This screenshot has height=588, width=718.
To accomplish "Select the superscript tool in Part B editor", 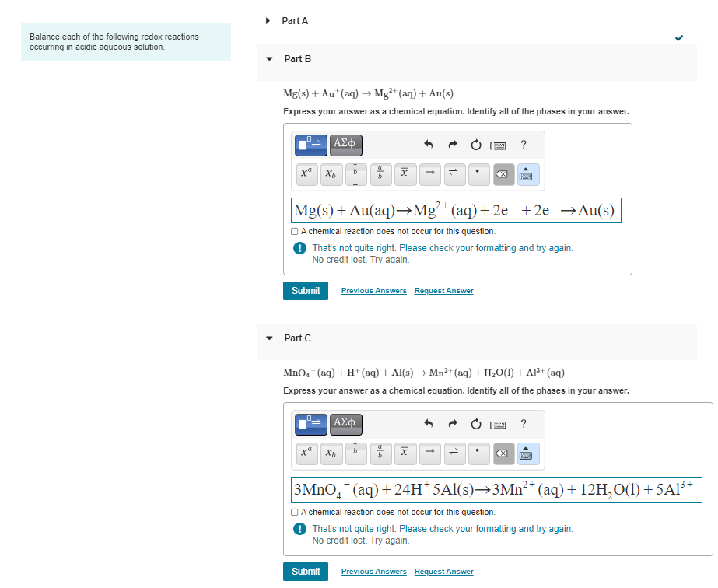I will [x=306, y=174].
